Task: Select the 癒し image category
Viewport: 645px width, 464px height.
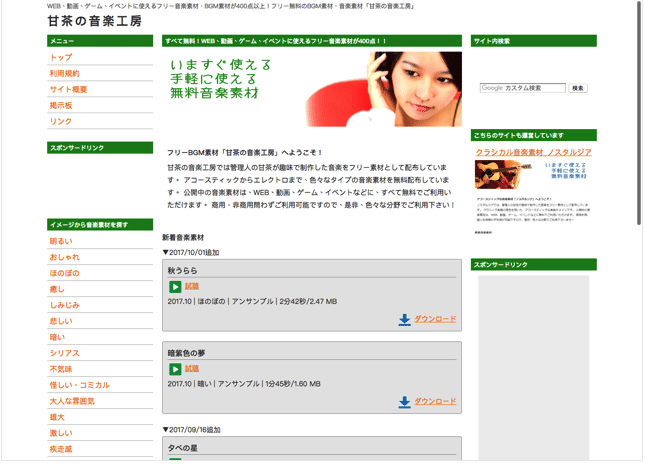Action: (x=57, y=289)
